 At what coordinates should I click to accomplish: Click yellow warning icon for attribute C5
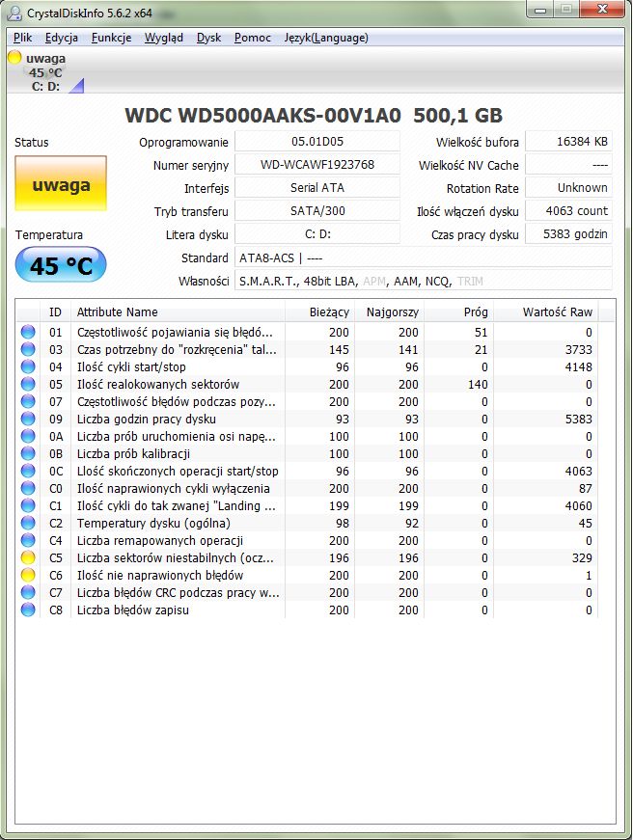coord(28,557)
